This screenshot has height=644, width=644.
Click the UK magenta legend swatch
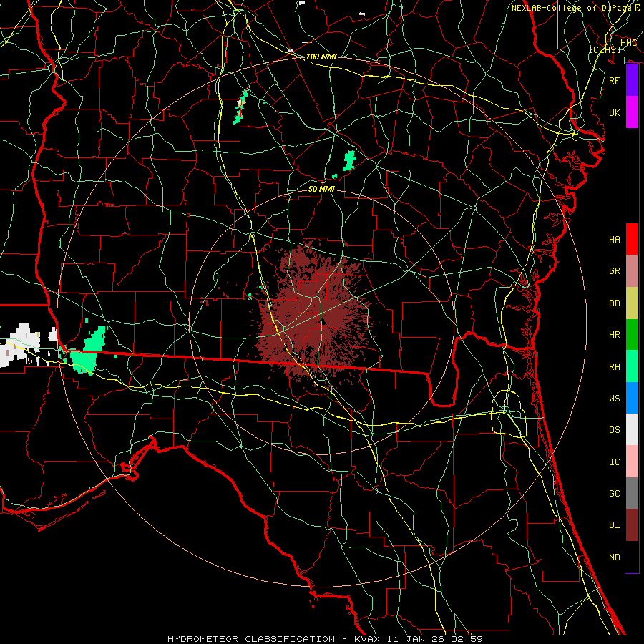(632, 112)
